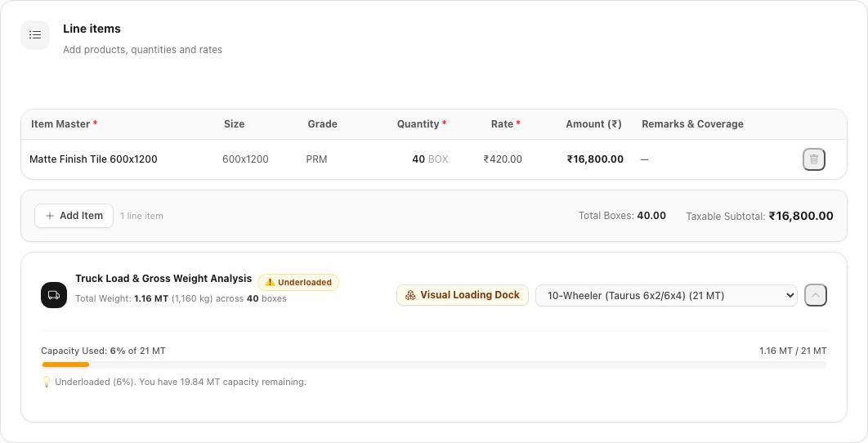Click the 1.16 MT / 21 MT readout
This screenshot has height=443, width=868.
[x=793, y=351]
